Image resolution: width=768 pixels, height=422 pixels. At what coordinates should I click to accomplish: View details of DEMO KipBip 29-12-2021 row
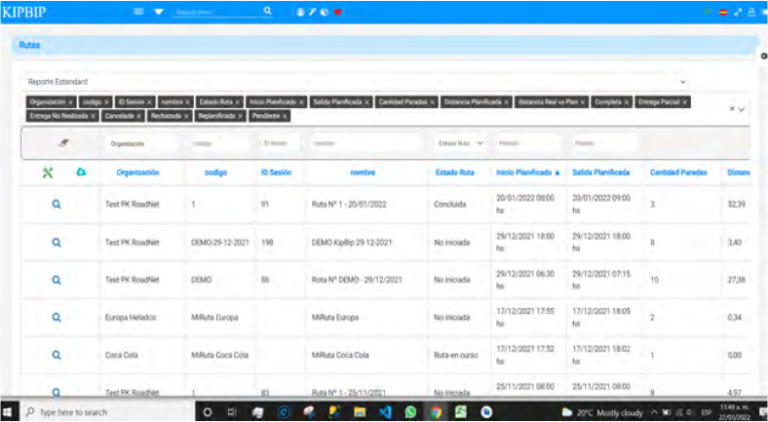click(x=56, y=242)
